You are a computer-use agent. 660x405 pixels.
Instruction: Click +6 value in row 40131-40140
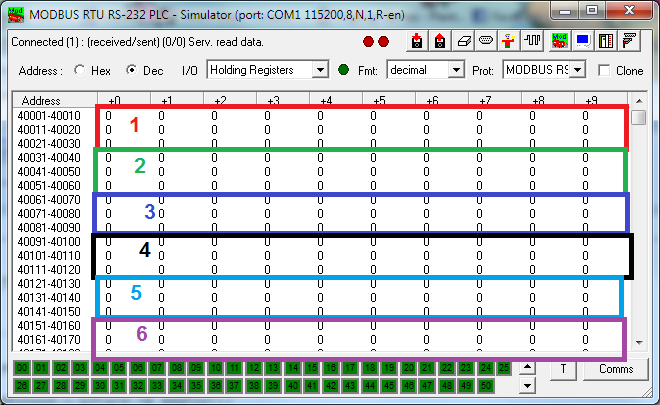click(426, 298)
